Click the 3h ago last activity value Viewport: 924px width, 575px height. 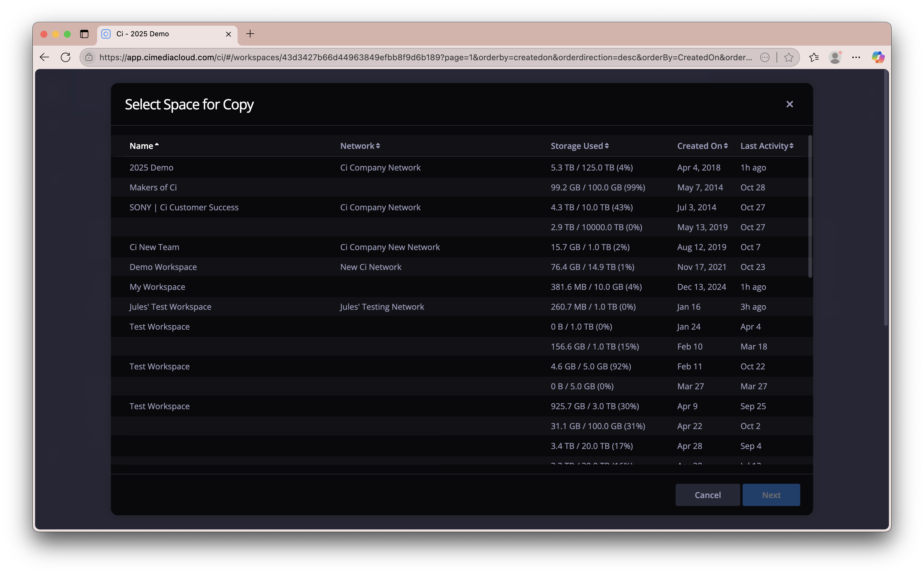tap(753, 307)
